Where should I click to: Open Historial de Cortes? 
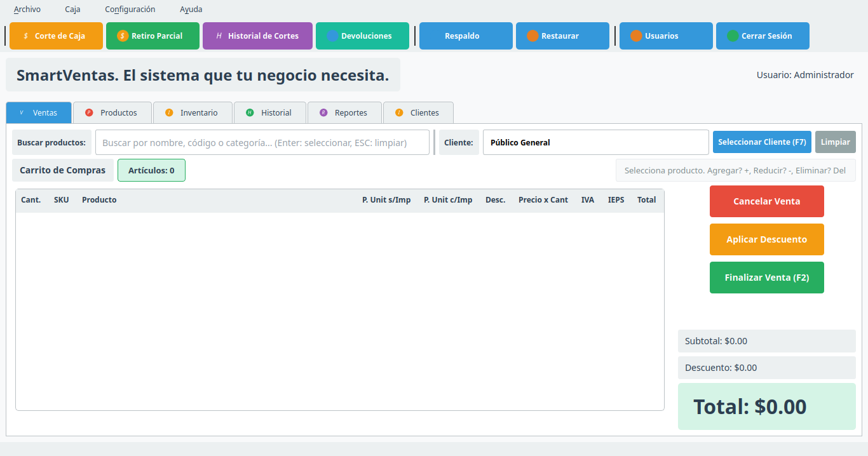click(257, 36)
